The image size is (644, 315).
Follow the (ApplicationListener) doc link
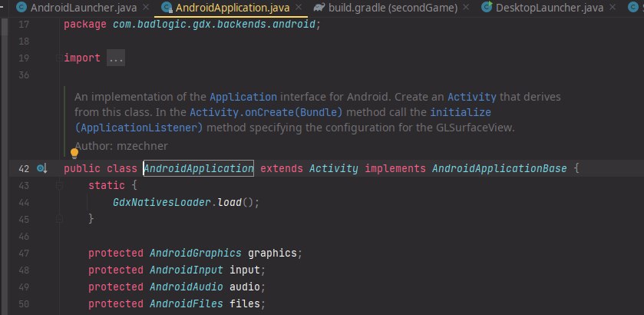(139, 128)
